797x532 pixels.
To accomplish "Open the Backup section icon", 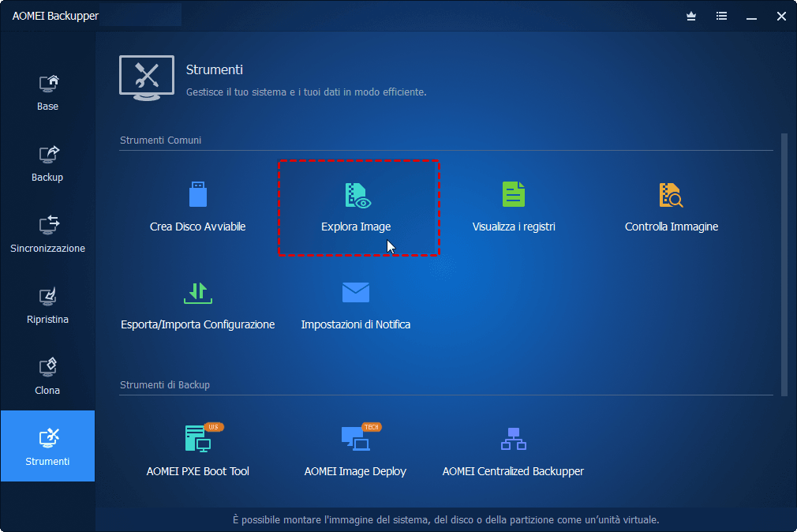I will pyautogui.click(x=49, y=155).
